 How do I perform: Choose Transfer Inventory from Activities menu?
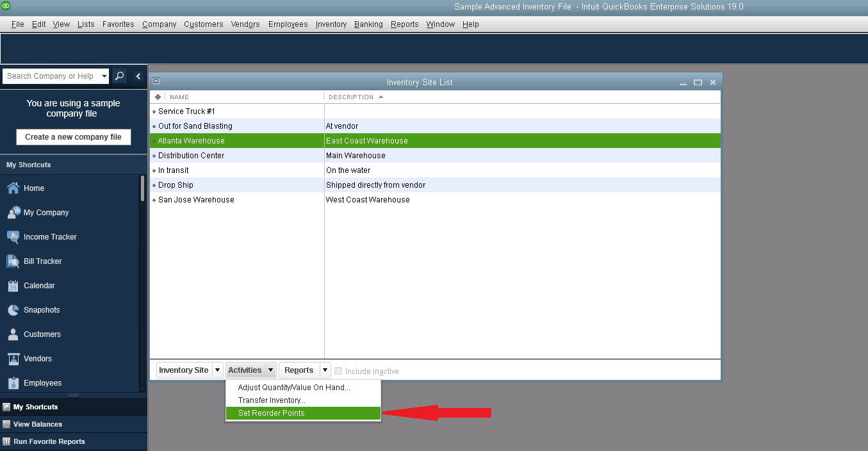click(x=272, y=400)
